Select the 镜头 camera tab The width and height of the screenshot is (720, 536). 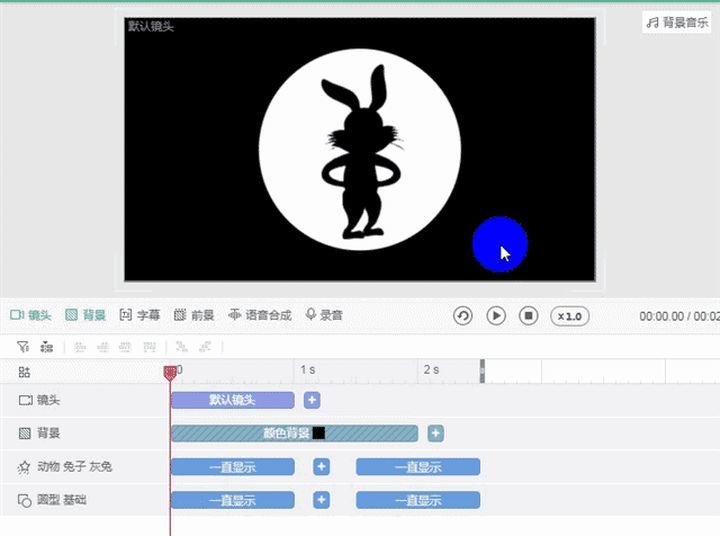(30, 315)
